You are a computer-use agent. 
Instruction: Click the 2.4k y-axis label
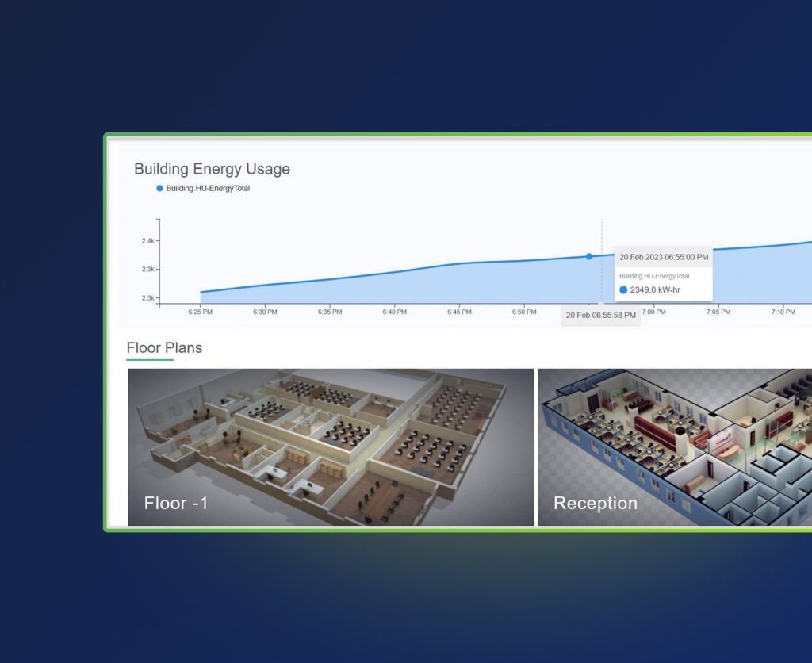(x=147, y=241)
